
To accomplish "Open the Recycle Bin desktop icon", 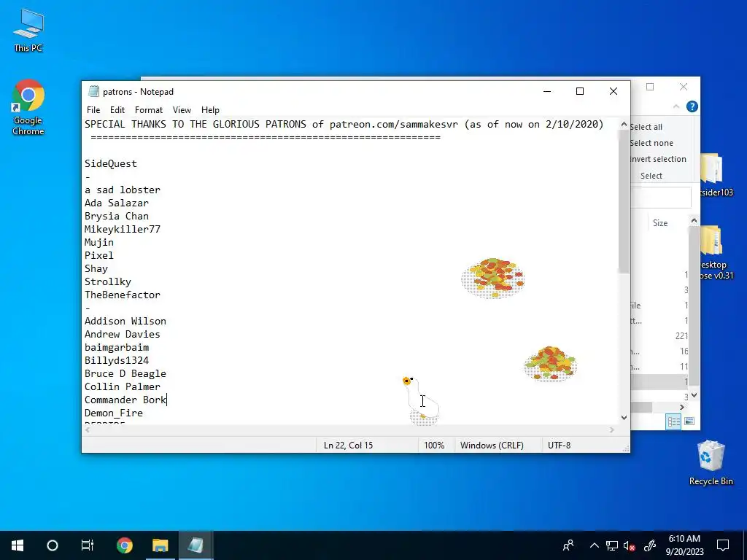I will pyautogui.click(x=711, y=463).
